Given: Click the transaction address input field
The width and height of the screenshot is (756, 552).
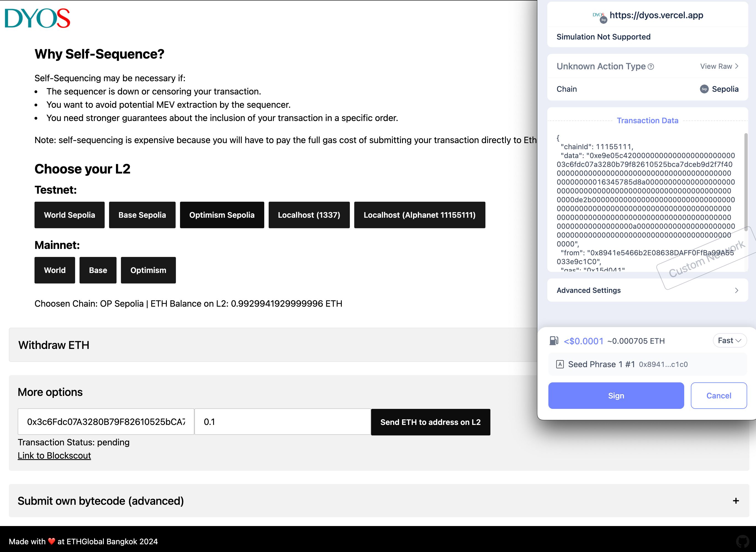Looking at the screenshot, I should pyautogui.click(x=106, y=422).
